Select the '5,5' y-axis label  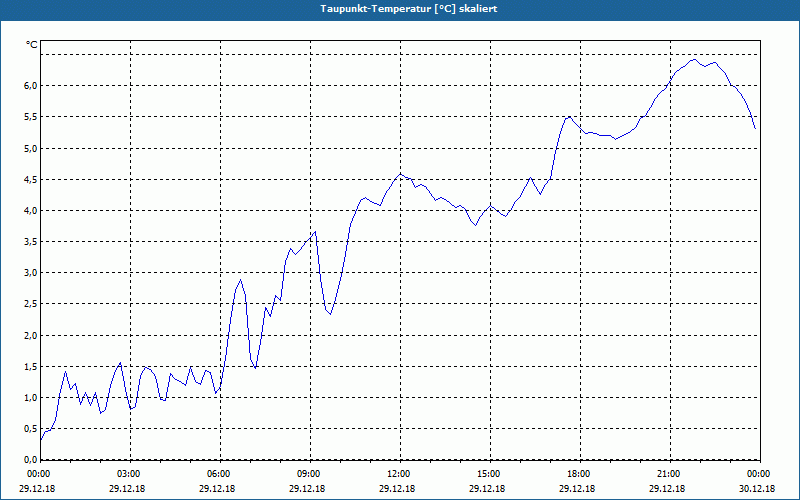31,117
